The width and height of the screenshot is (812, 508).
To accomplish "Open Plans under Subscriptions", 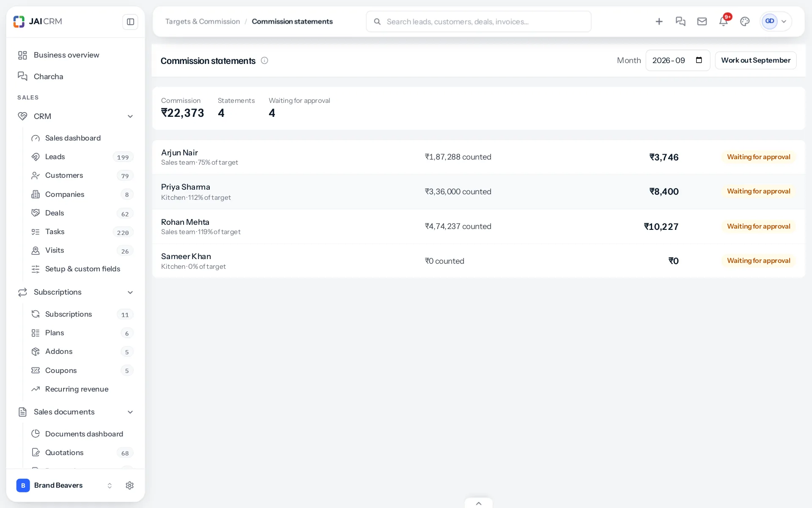I will (82, 333).
